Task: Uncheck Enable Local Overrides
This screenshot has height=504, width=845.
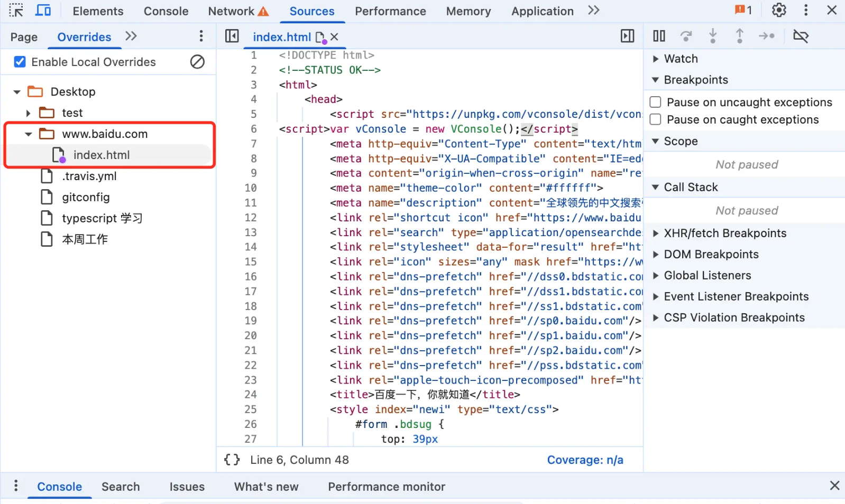Action: click(x=20, y=62)
